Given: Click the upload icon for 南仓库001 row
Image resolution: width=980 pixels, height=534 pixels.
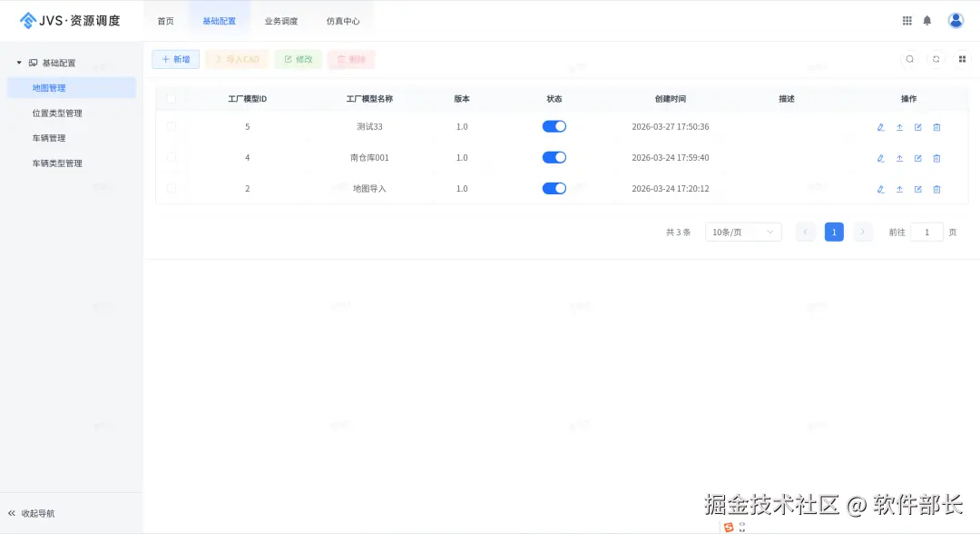Looking at the screenshot, I should [x=898, y=158].
